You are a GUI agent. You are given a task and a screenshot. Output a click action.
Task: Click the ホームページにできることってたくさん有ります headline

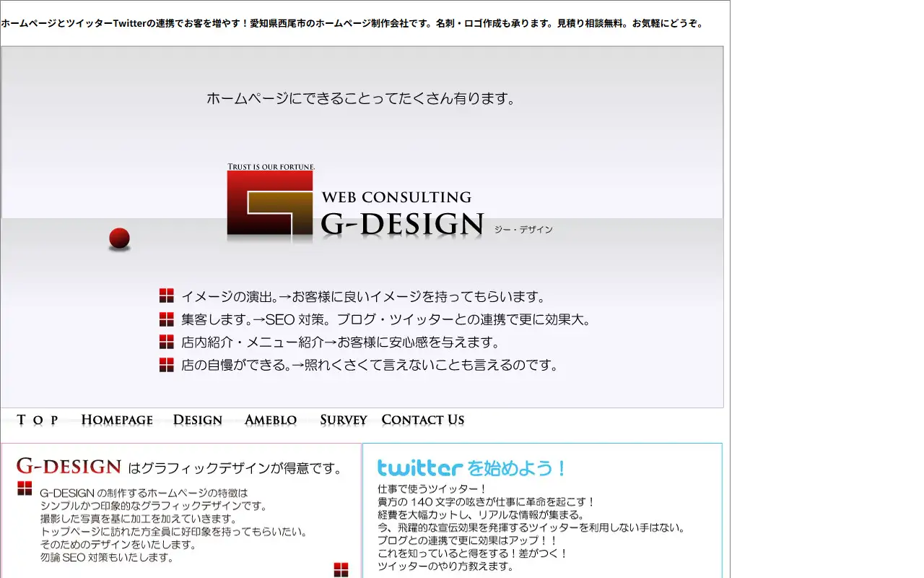click(x=361, y=99)
